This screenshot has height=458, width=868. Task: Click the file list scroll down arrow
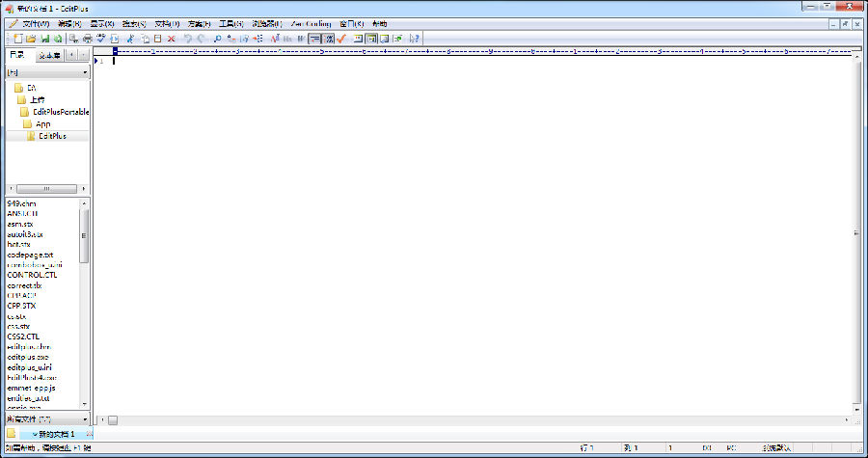[84, 404]
